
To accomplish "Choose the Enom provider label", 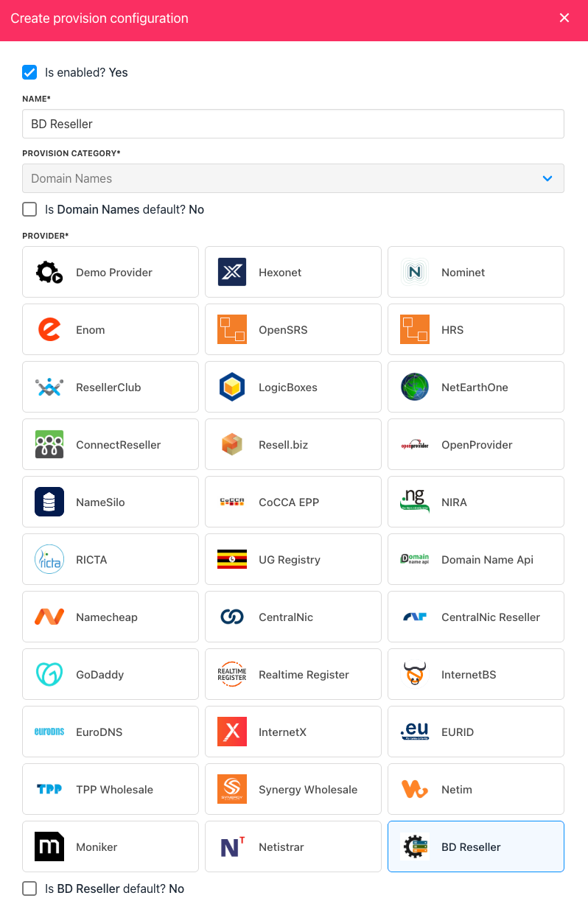I will tap(91, 330).
